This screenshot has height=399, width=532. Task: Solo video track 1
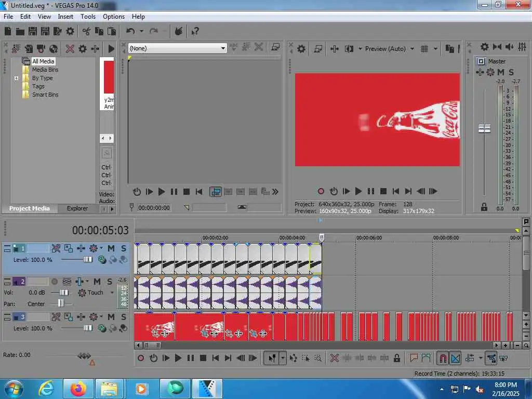[x=124, y=248]
